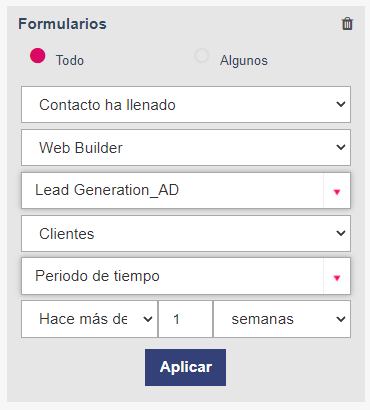Delete the Formularios filter with trash icon
This screenshot has width=370, height=410.
[x=347, y=24]
